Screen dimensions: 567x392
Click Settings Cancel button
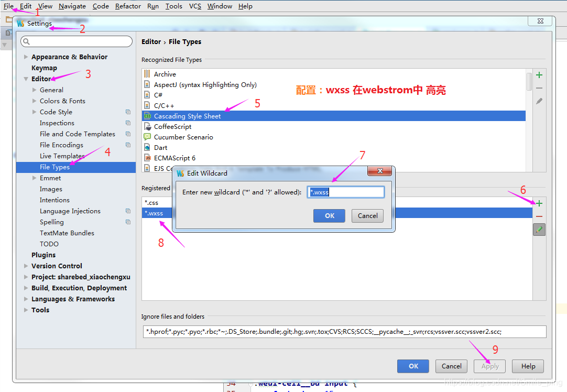click(451, 366)
